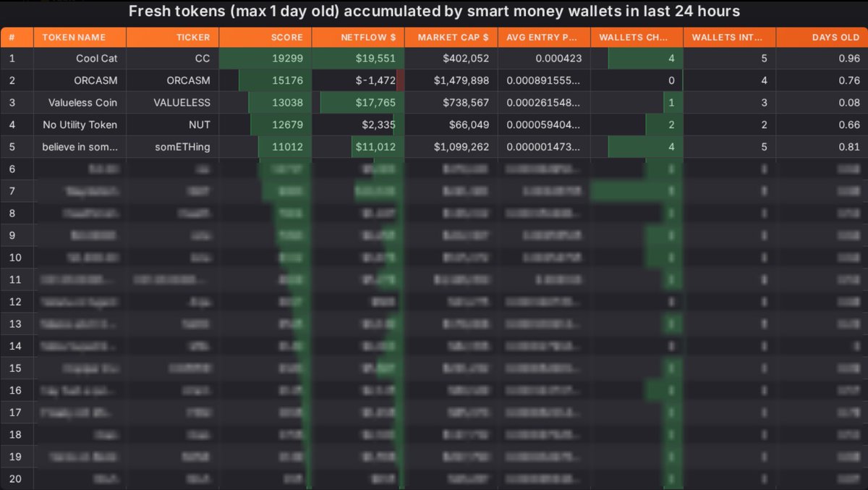
Task: Click the # column header
Action: tap(17, 37)
